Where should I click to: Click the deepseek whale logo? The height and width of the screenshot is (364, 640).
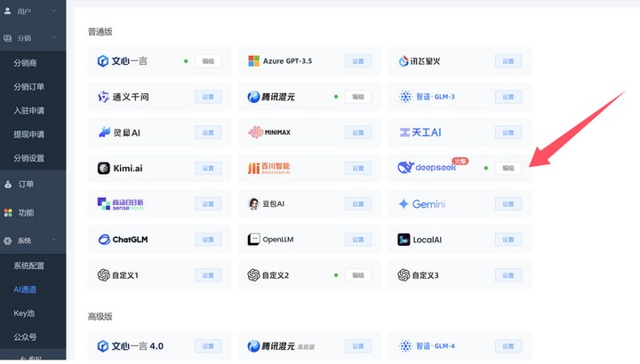[405, 167]
